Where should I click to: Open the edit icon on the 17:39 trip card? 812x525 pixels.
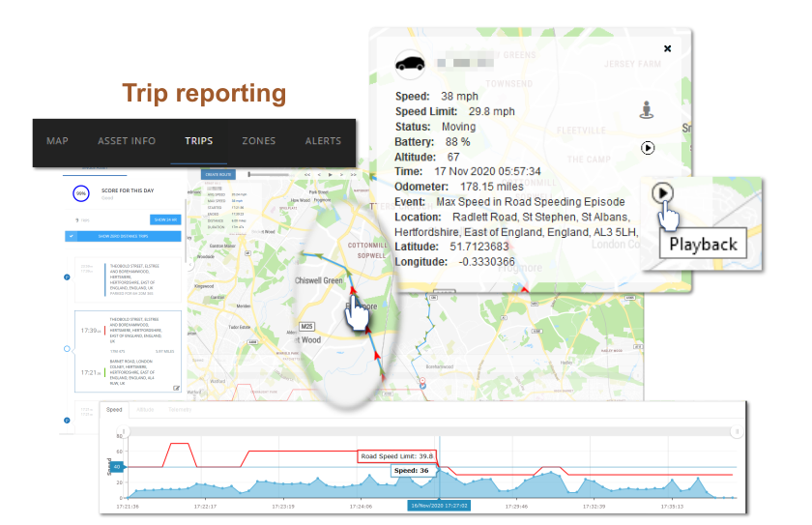[176, 388]
